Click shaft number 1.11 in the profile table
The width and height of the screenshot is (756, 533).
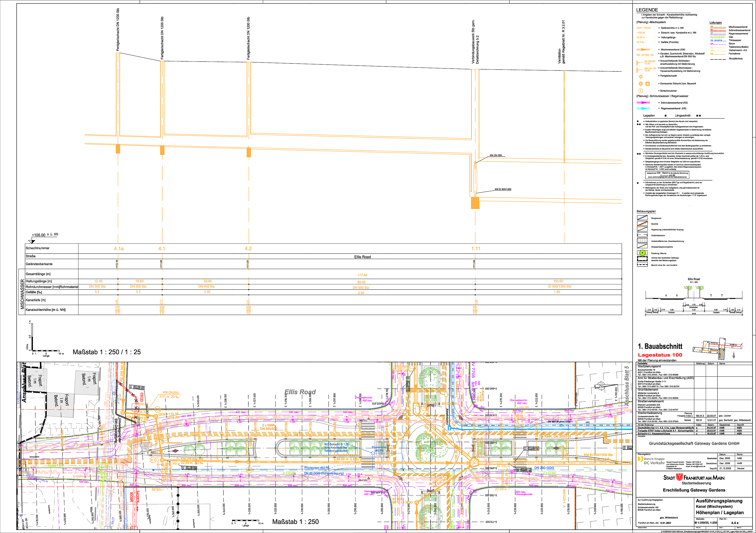pyautogui.click(x=476, y=249)
